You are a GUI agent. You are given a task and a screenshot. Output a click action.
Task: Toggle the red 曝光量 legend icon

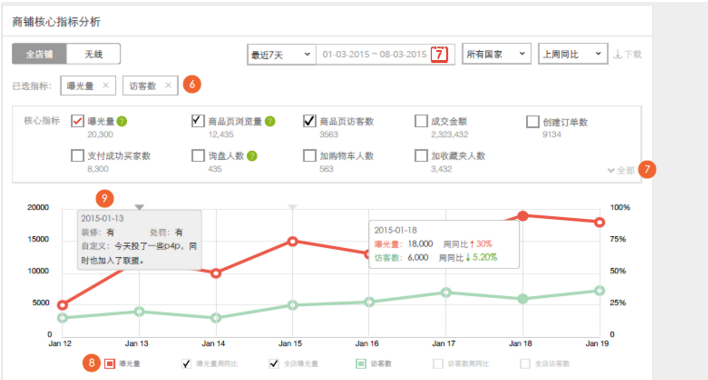coord(110,364)
